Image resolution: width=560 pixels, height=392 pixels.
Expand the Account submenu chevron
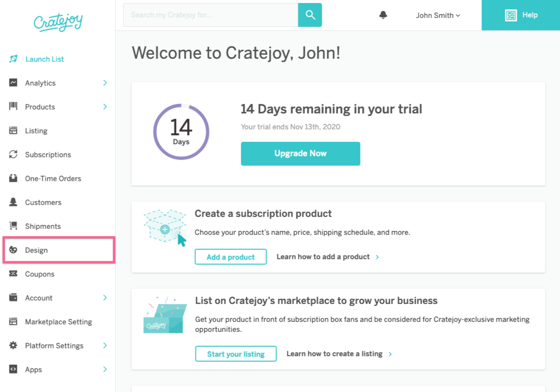pyautogui.click(x=105, y=297)
